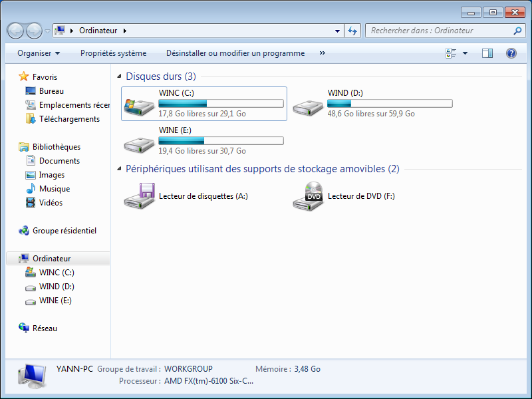Screen dimensions: 532x399
Task: Expand the arrow after Ordinateur in address bar
Action: (125, 31)
